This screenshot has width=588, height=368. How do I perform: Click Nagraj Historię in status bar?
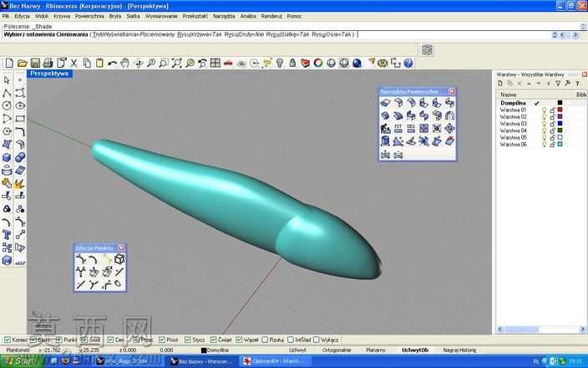459,350
